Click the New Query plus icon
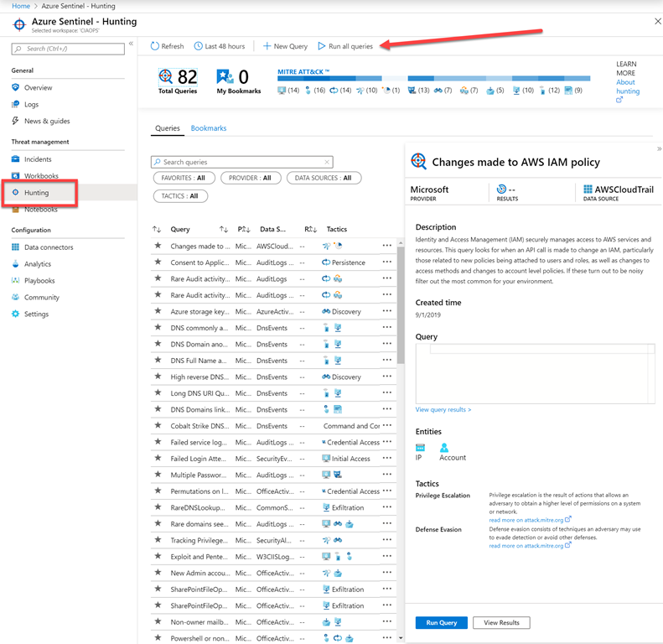 point(267,46)
